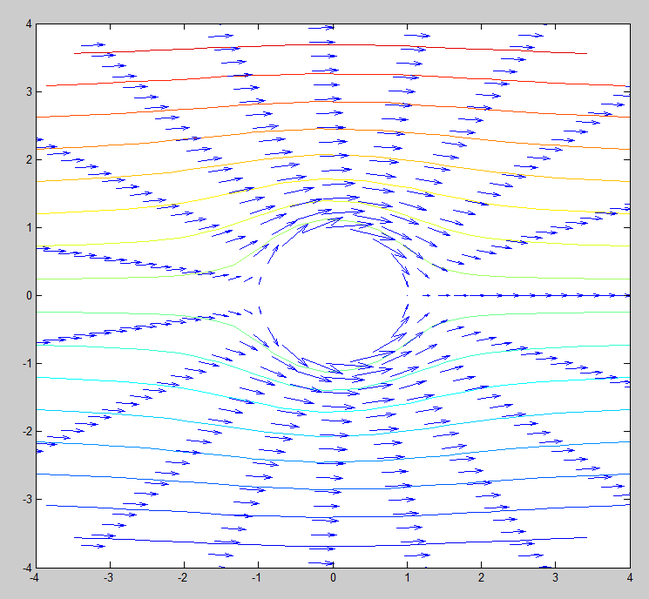Image resolution: width=649 pixels, height=599 pixels.
Task: Click the x-axis tick label 2
Action: click(482, 578)
